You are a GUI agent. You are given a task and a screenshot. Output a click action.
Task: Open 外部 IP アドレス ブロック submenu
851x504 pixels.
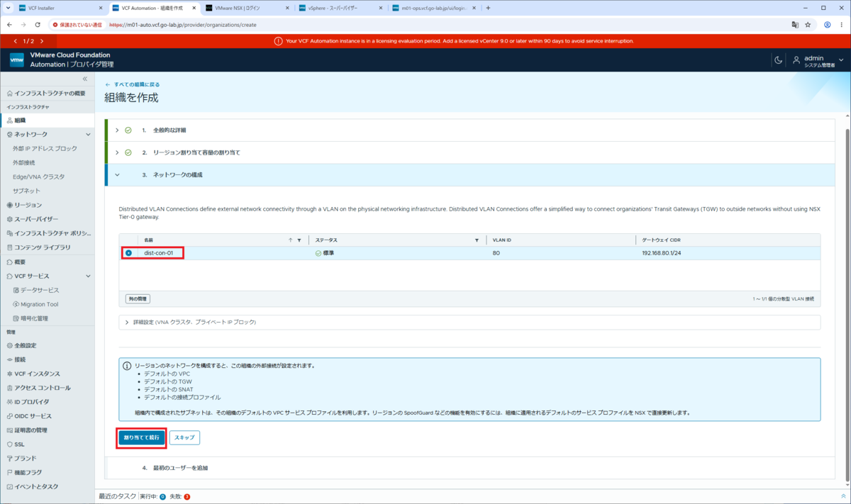[45, 149]
